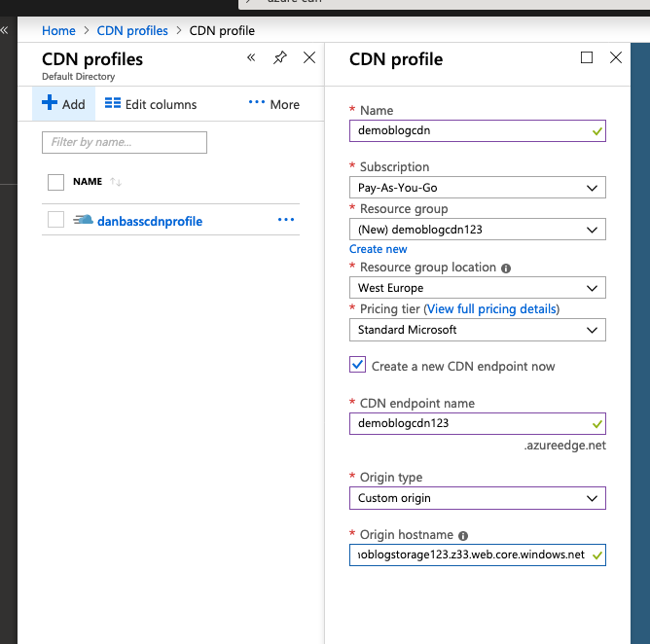Open the Origin type dropdown
This screenshot has height=644, width=650.
tap(478, 498)
